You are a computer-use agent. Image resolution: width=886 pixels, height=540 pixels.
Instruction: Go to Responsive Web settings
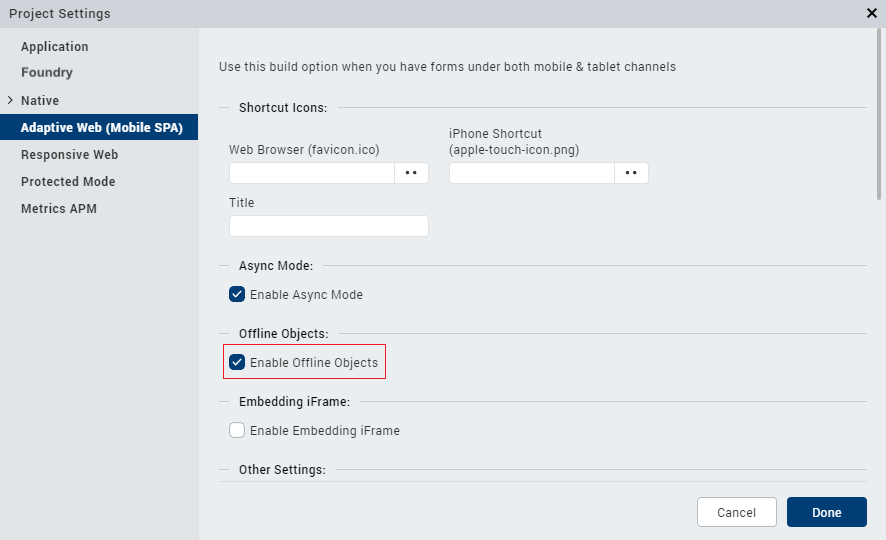(70, 155)
